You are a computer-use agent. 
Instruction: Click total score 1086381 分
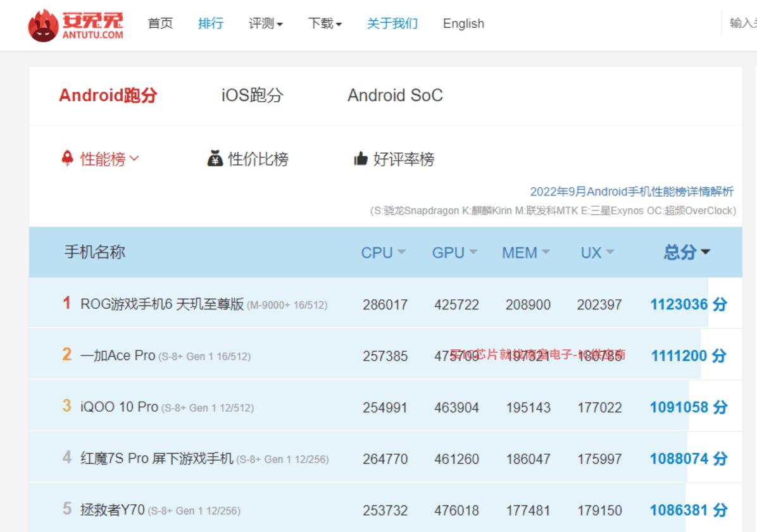(689, 510)
